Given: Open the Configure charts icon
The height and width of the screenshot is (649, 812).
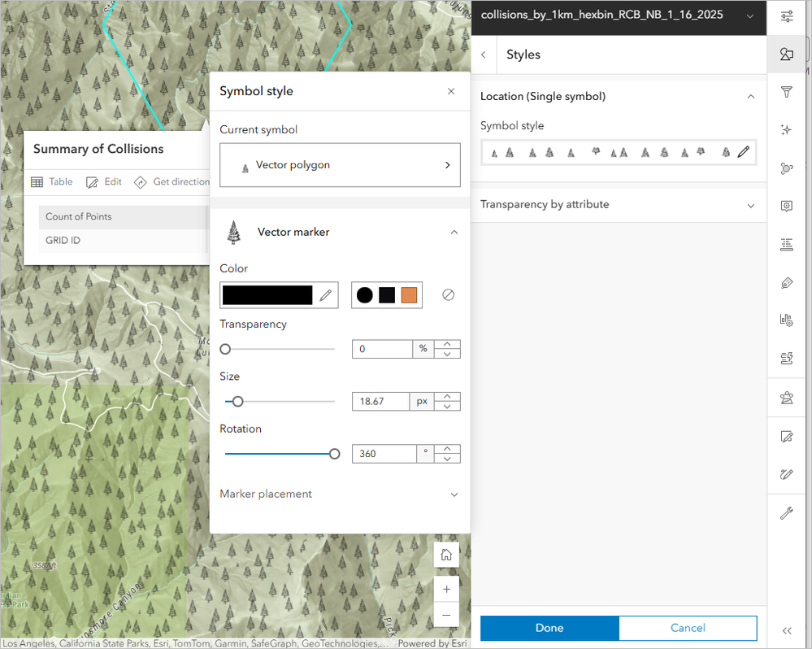Looking at the screenshot, I should (787, 320).
